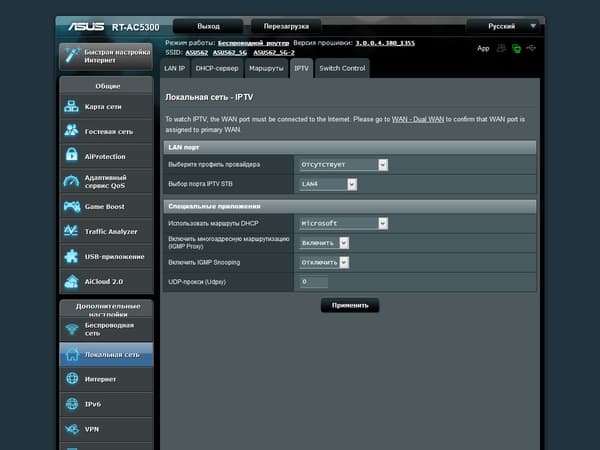Screen dimensions: 600x450
Task: Click the Выбор порта IPTV STB label
Action: coord(200,184)
